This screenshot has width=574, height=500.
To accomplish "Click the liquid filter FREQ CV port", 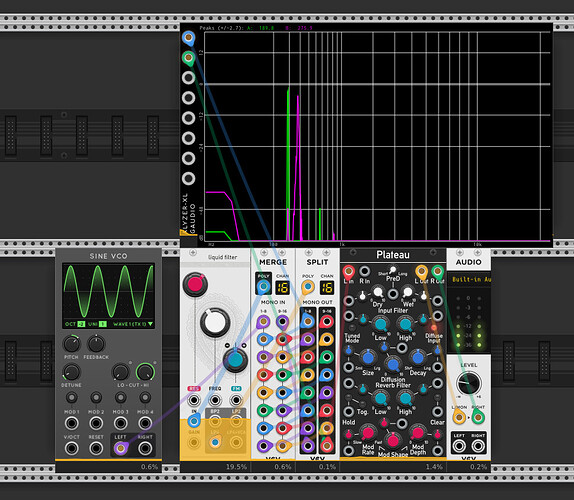I will pos(215,400).
